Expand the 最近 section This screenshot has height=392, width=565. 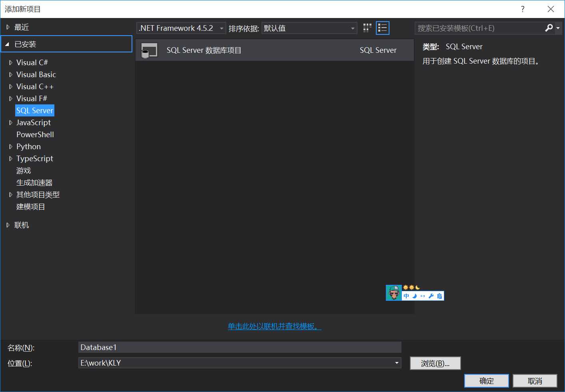[8, 27]
